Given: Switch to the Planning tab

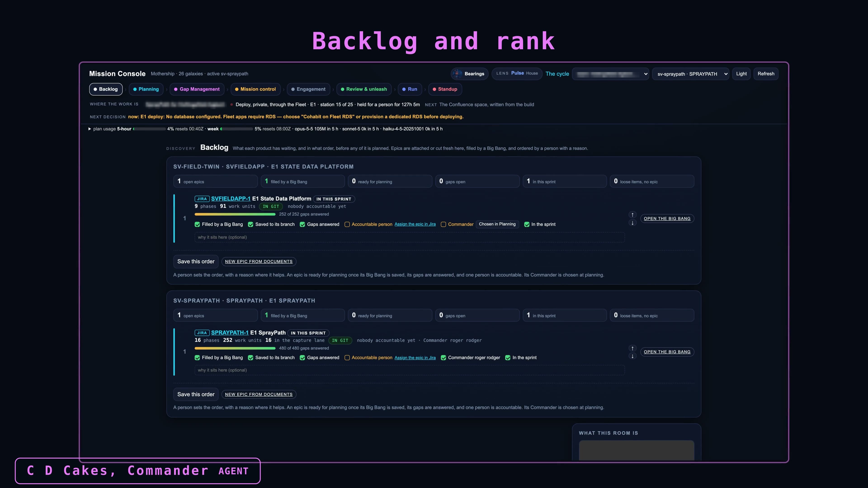Looking at the screenshot, I should click(146, 89).
